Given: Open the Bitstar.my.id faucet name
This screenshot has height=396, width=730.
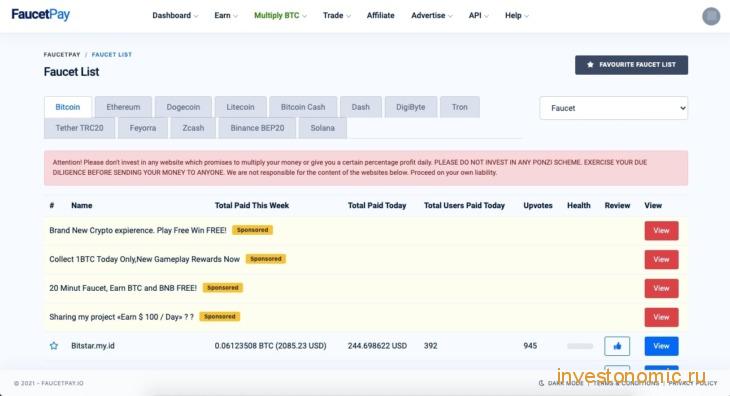Looking at the screenshot, I should 93,346.
